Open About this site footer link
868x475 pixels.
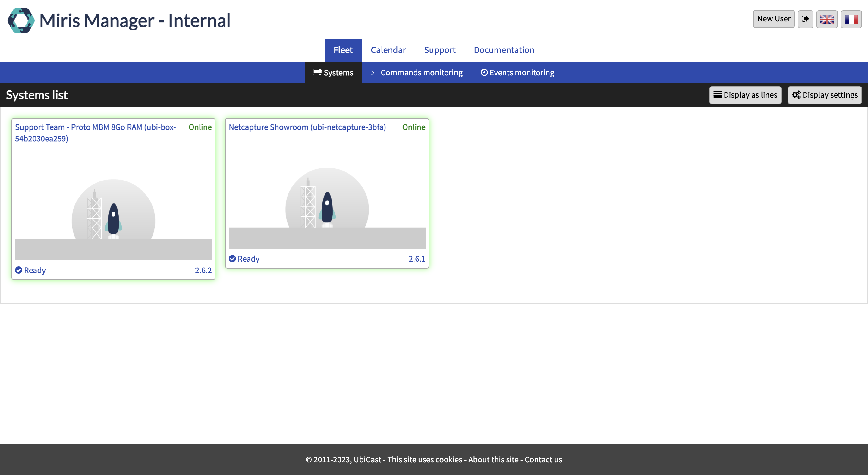493,460
